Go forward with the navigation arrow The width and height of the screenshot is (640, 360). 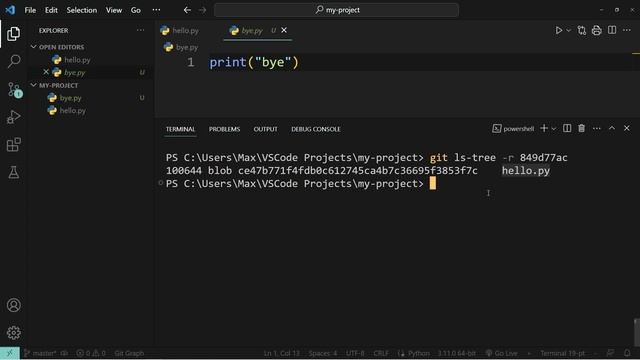pyautogui.click(x=202, y=10)
